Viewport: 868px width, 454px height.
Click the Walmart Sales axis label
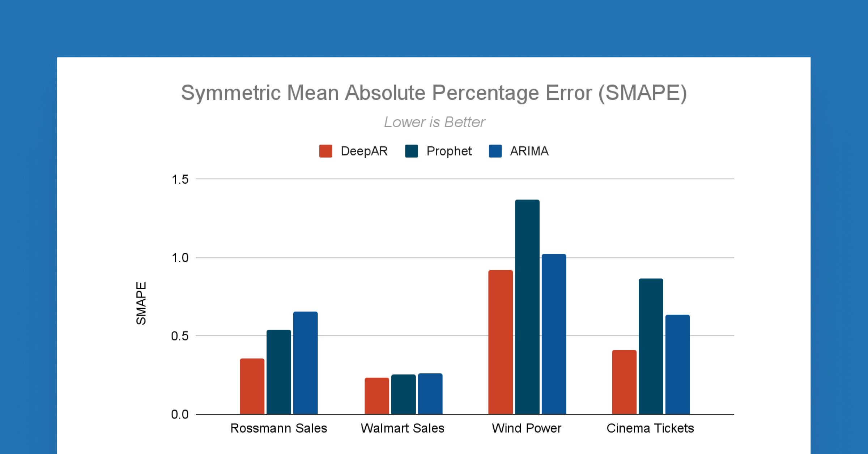point(402,428)
